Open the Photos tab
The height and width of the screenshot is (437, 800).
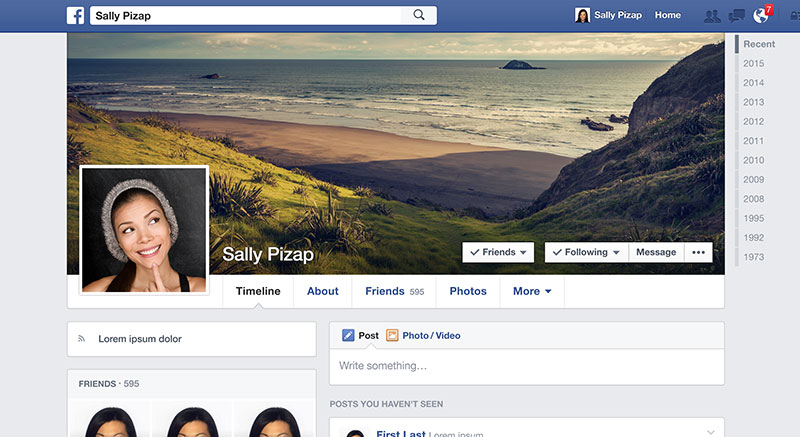pyautogui.click(x=468, y=291)
